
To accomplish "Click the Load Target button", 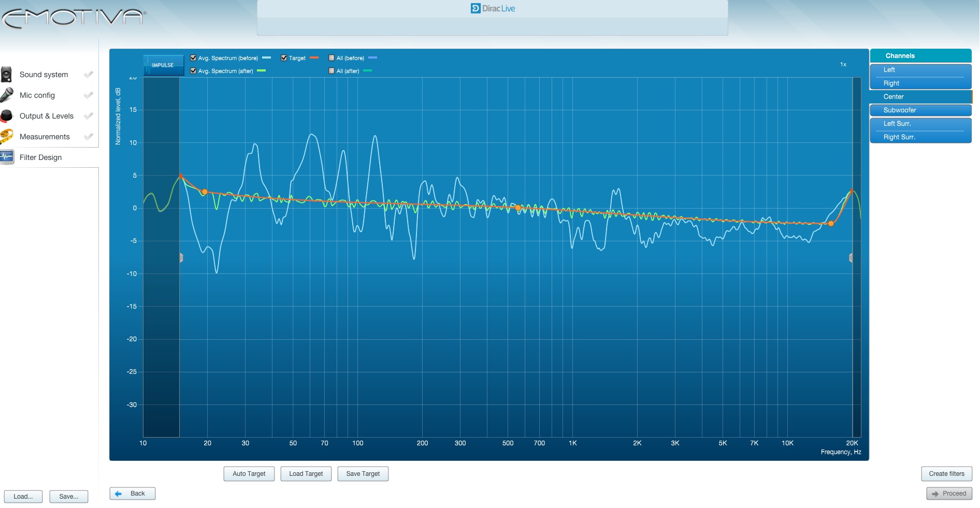I will pyautogui.click(x=306, y=474).
